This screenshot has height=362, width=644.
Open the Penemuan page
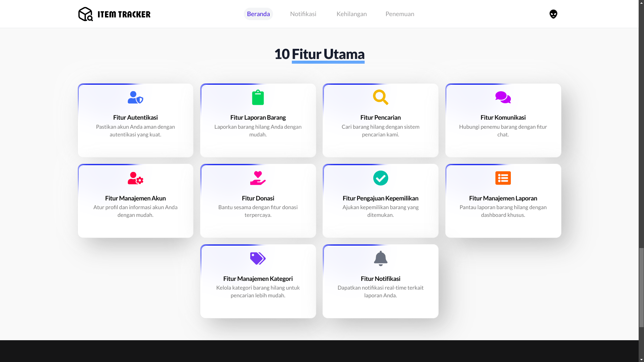click(399, 14)
